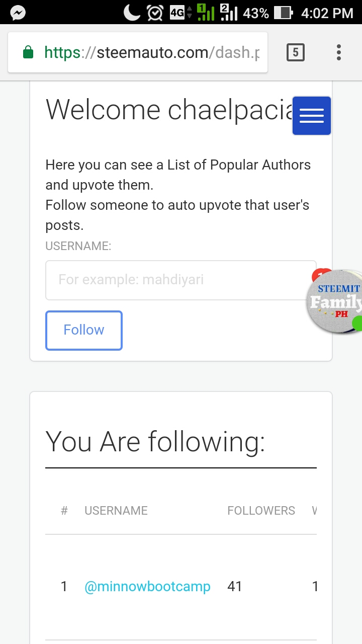Tap the FOLLOWERS column header
This screenshot has width=362, height=644.
[261, 511]
